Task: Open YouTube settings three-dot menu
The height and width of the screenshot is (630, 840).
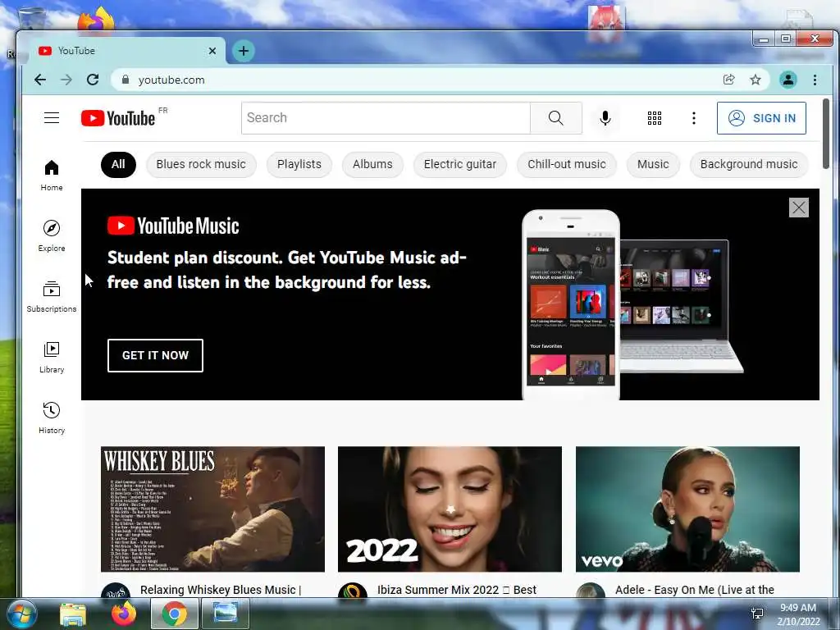Action: point(694,118)
